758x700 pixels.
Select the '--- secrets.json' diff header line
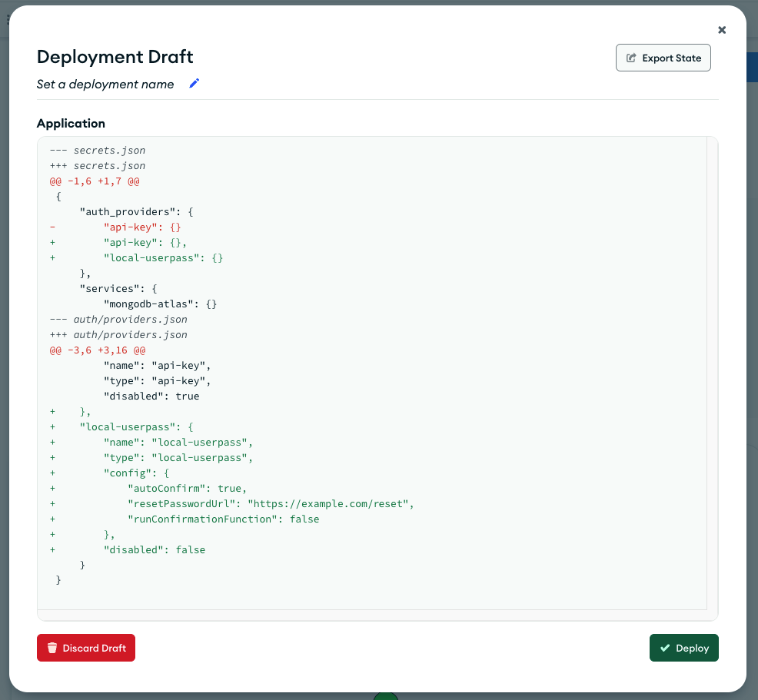[98, 151]
